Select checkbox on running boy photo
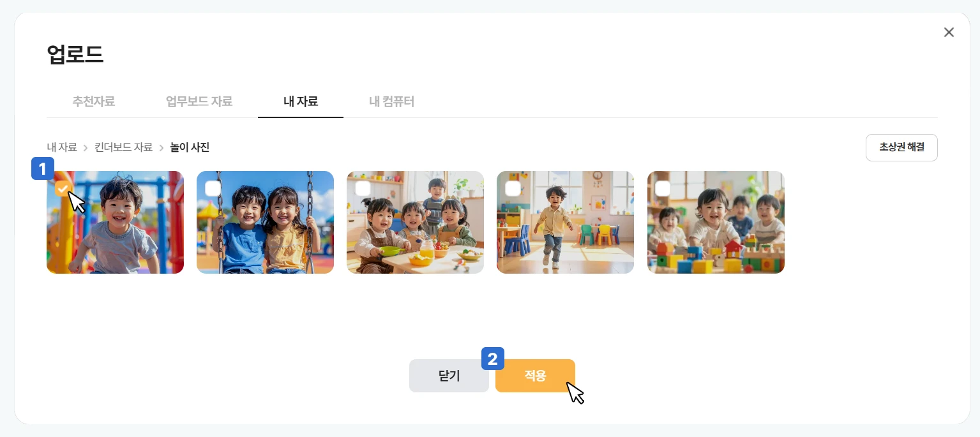The height and width of the screenshot is (437, 980). pos(513,188)
